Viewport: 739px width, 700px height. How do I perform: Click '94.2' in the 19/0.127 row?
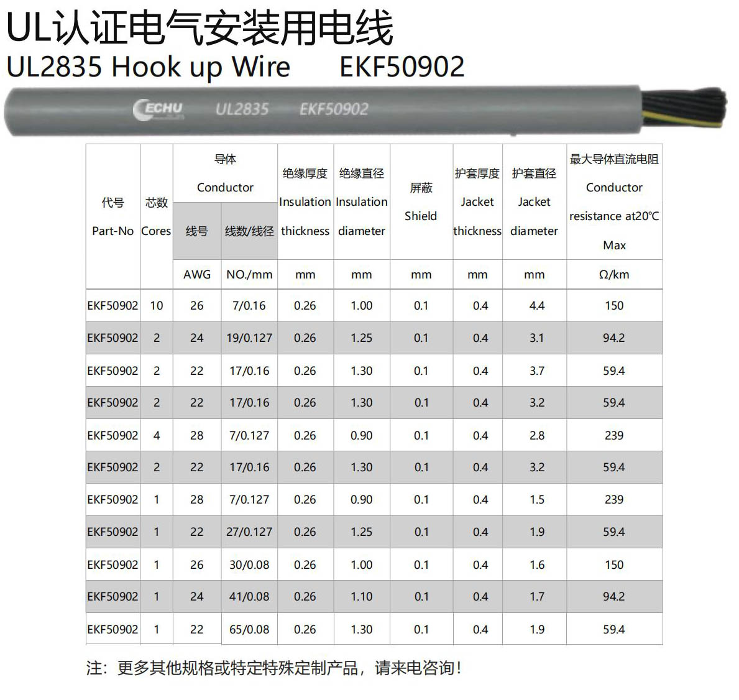pyautogui.click(x=614, y=338)
